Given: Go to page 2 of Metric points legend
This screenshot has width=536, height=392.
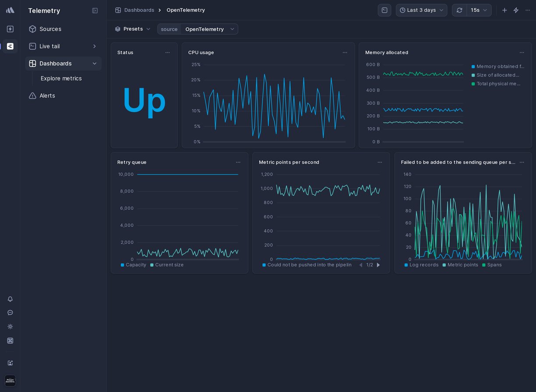Looking at the screenshot, I should [x=378, y=265].
